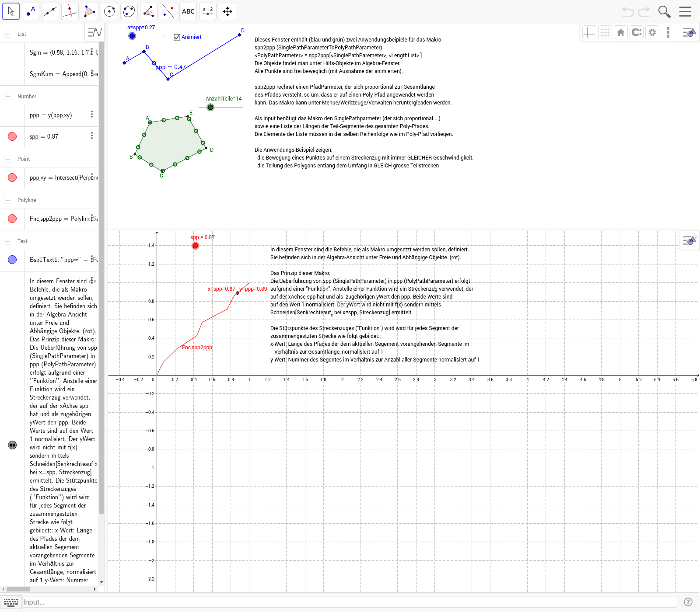Screen dimensions: 700x612
Task: Select the Angle tool
Action: (x=149, y=11)
